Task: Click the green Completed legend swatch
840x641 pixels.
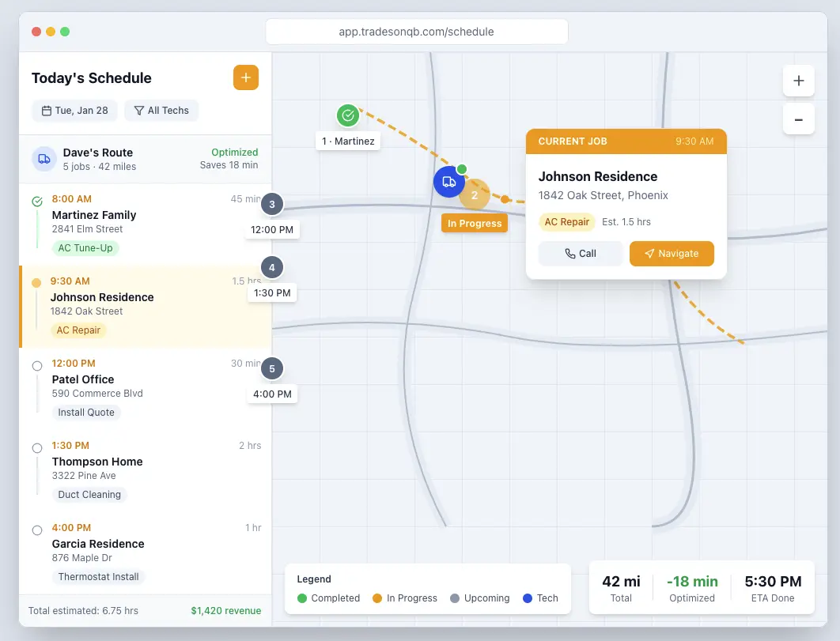Action: coord(301,598)
